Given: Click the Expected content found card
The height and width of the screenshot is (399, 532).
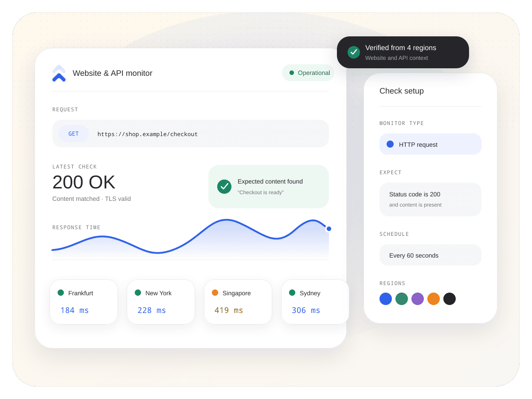Looking at the screenshot, I should click(x=269, y=187).
